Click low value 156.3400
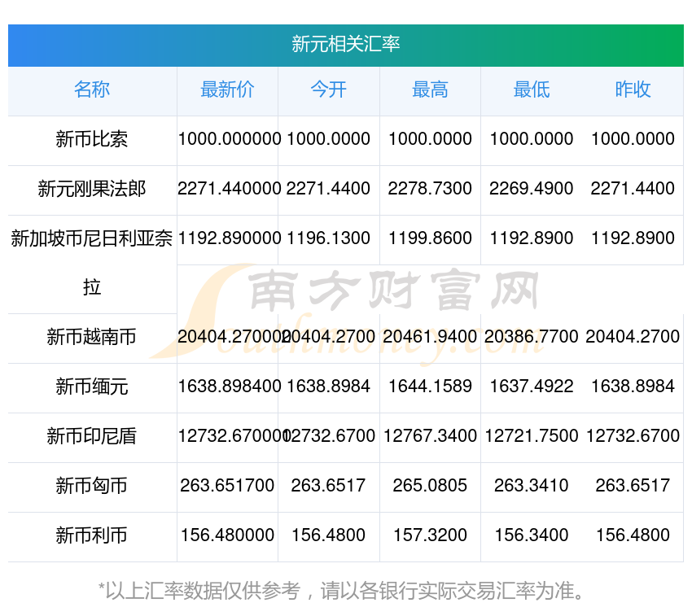Image resolution: width=692 pixels, height=616 pixels. [532, 535]
